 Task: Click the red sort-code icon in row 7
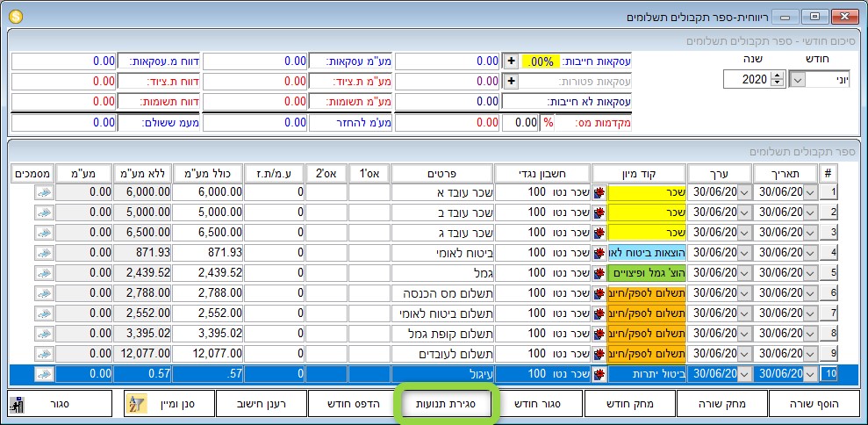click(x=599, y=313)
